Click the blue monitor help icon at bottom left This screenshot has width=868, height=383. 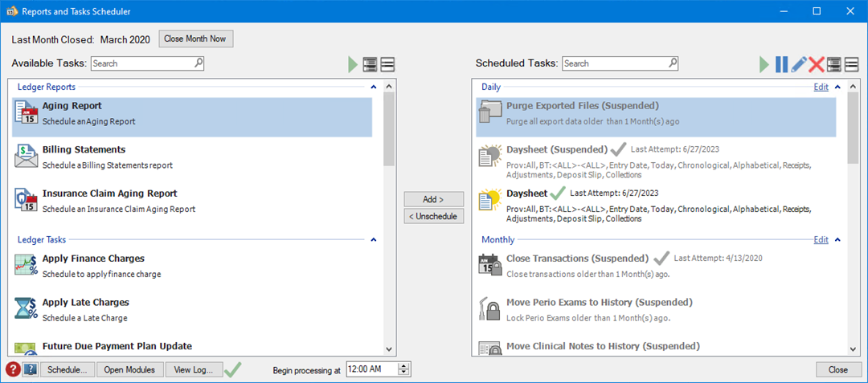click(31, 369)
